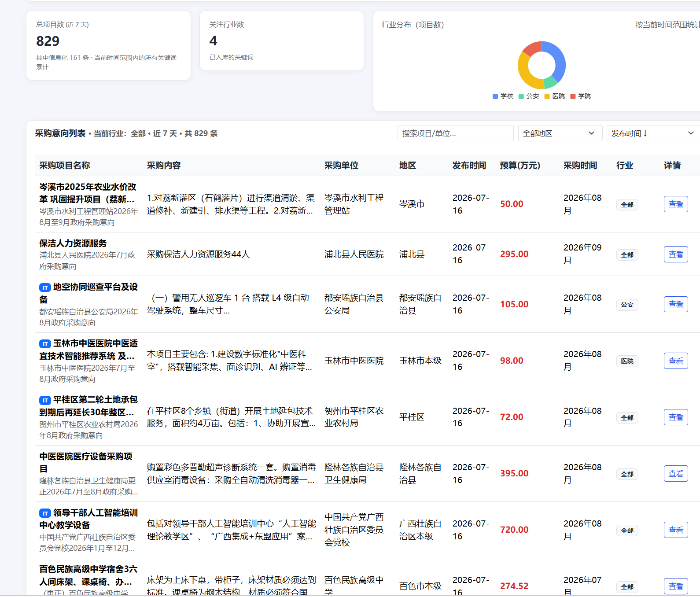700x597 pixels.
Task: Click the IT badge on 地空协同巡查平台 row
Action: coord(45,287)
